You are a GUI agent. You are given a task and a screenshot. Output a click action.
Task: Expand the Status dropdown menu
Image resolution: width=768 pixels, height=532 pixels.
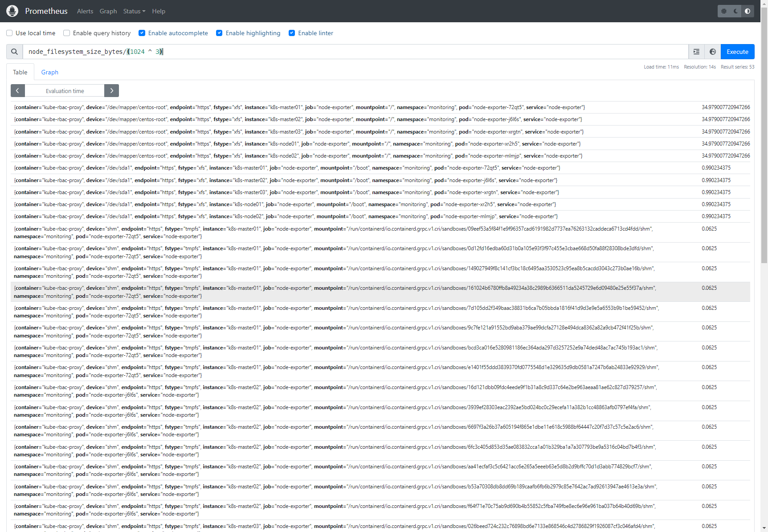134,11
